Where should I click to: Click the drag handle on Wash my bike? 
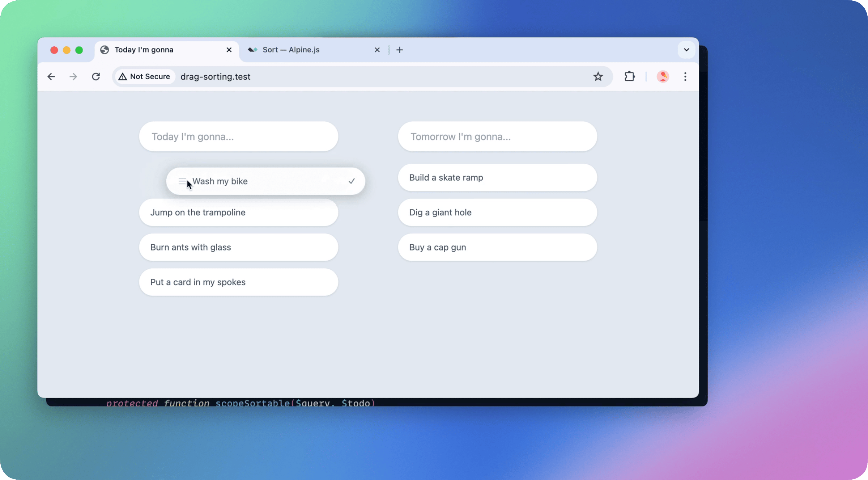[182, 181]
